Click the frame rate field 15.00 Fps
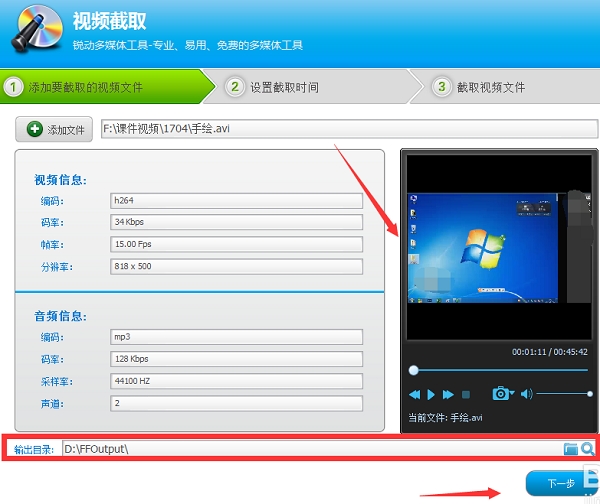 (236, 244)
